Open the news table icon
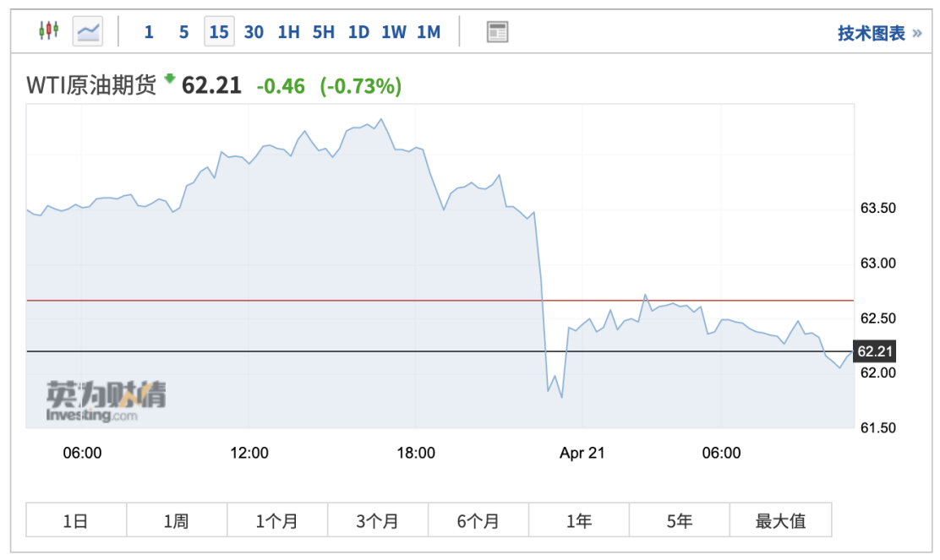Image resolution: width=940 pixels, height=560 pixels. [498, 32]
